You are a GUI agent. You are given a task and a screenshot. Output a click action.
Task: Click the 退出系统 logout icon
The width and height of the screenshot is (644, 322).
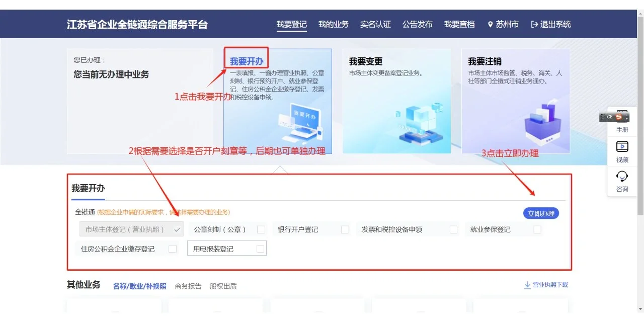pos(534,24)
